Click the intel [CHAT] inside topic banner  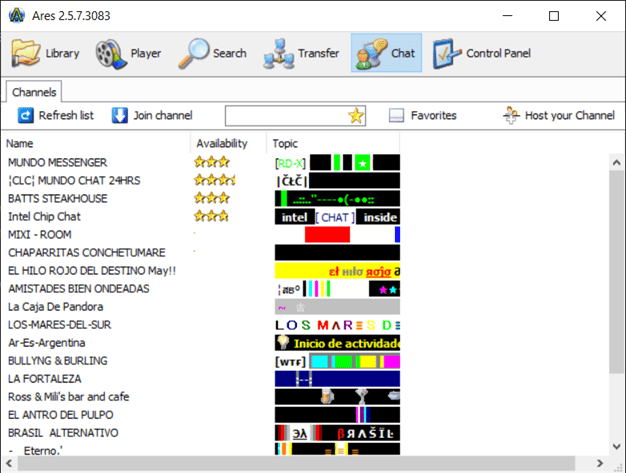(x=337, y=217)
